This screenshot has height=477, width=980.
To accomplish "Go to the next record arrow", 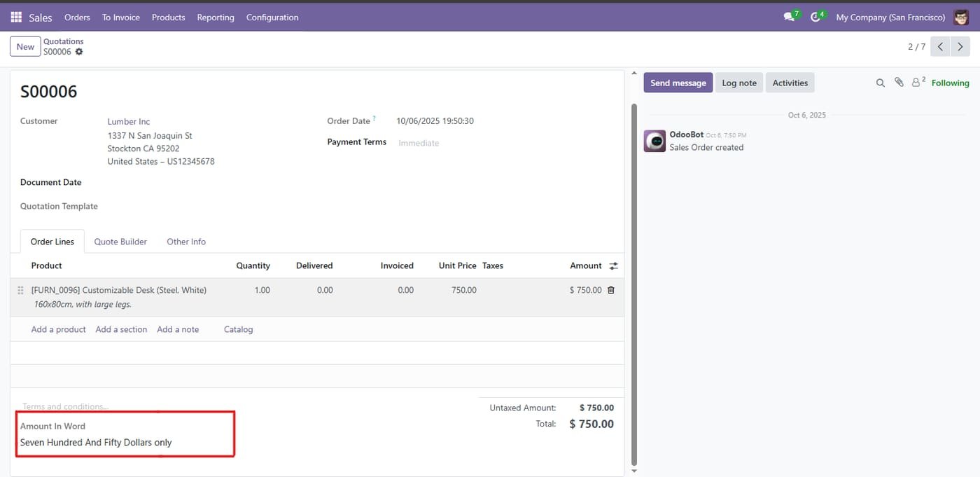I will click(960, 47).
